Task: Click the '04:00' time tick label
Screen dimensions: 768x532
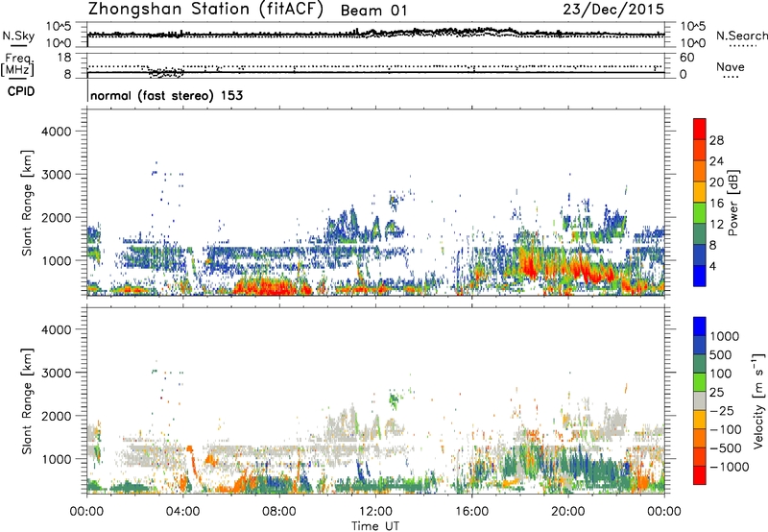Action: click(x=182, y=512)
